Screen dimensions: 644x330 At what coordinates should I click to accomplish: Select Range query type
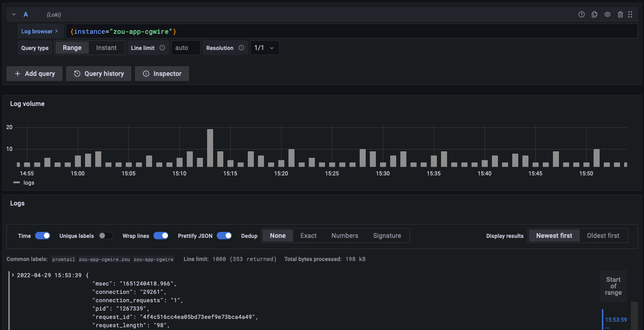(x=72, y=48)
